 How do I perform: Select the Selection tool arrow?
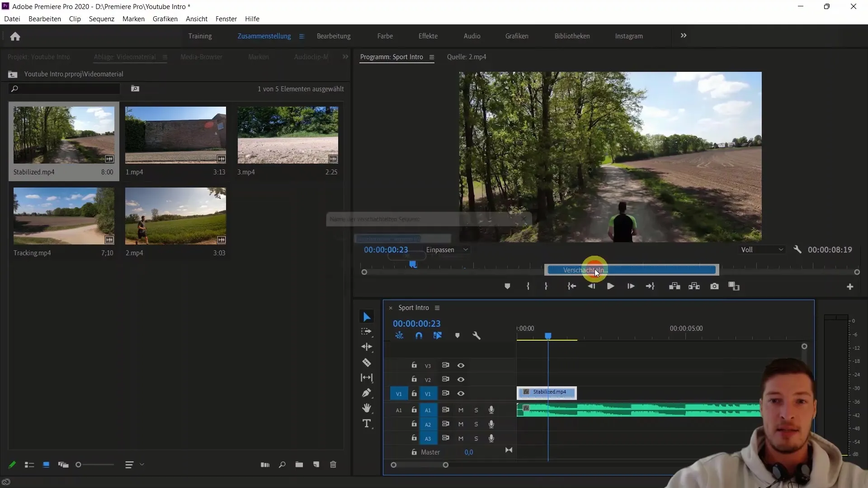[x=367, y=317]
